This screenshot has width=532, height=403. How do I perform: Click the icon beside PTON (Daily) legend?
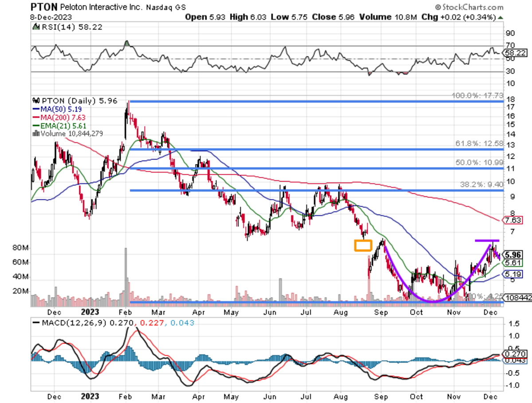click(x=35, y=101)
